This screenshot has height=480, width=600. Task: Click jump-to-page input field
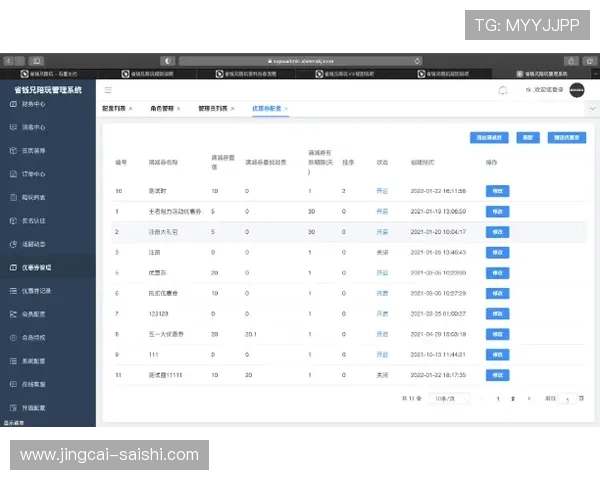click(567, 399)
